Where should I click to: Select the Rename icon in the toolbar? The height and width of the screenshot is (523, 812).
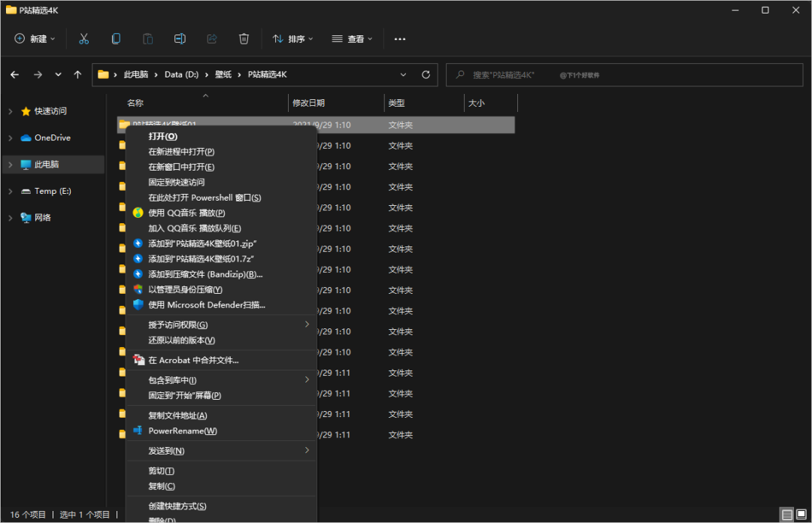click(180, 38)
